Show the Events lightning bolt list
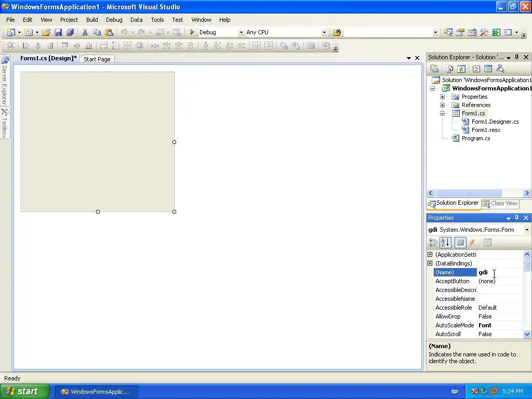 472,242
